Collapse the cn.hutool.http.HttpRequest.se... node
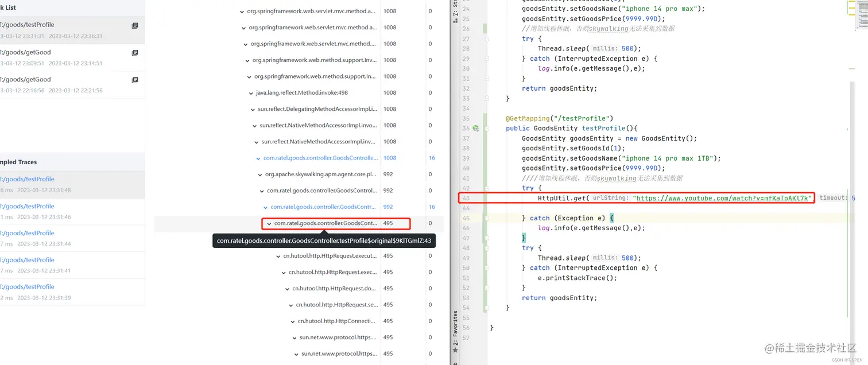The width and height of the screenshot is (868, 365). coord(291,305)
